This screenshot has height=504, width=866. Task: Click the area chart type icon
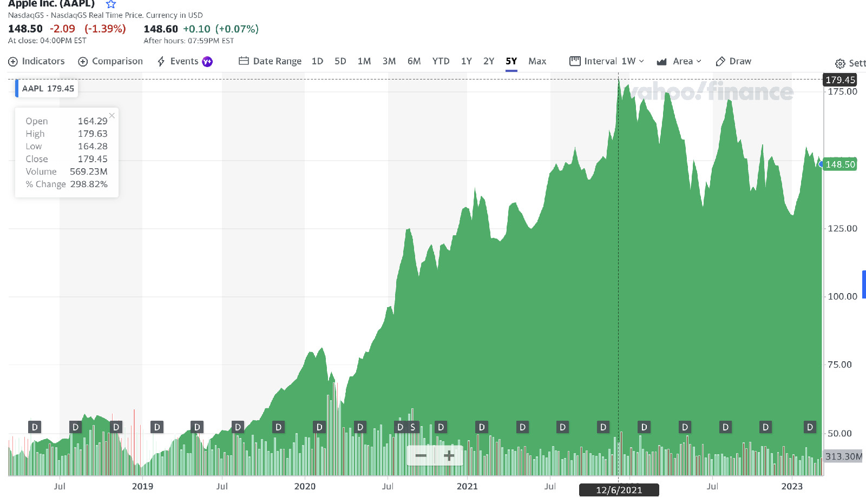tap(661, 62)
